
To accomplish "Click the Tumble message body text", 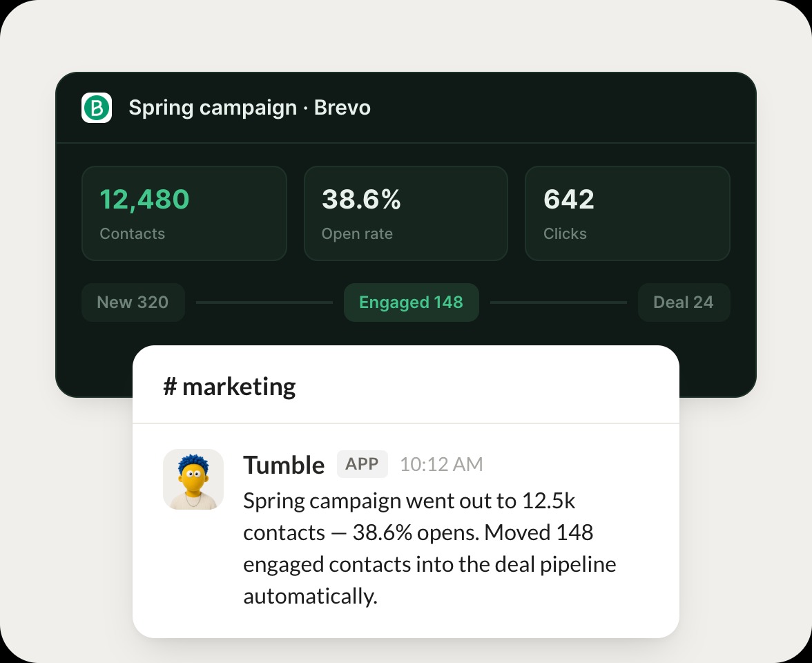I will [x=429, y=548].
